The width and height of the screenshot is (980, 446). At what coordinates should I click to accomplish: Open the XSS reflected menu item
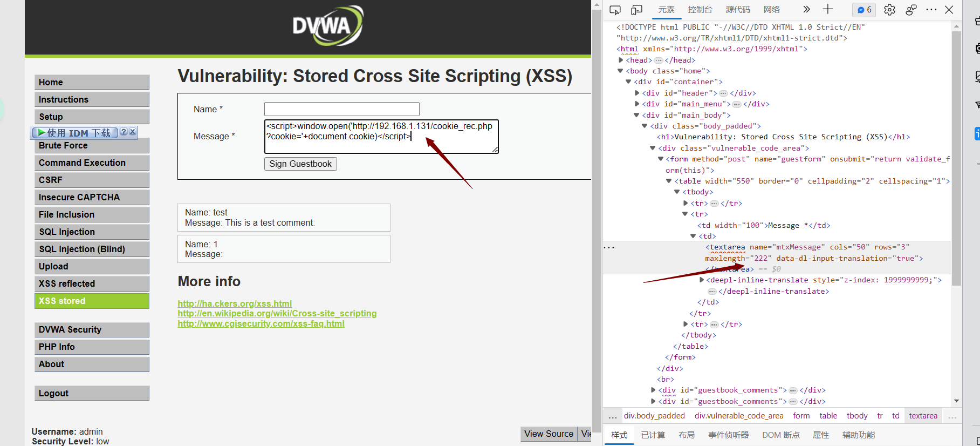pos(92,283)
